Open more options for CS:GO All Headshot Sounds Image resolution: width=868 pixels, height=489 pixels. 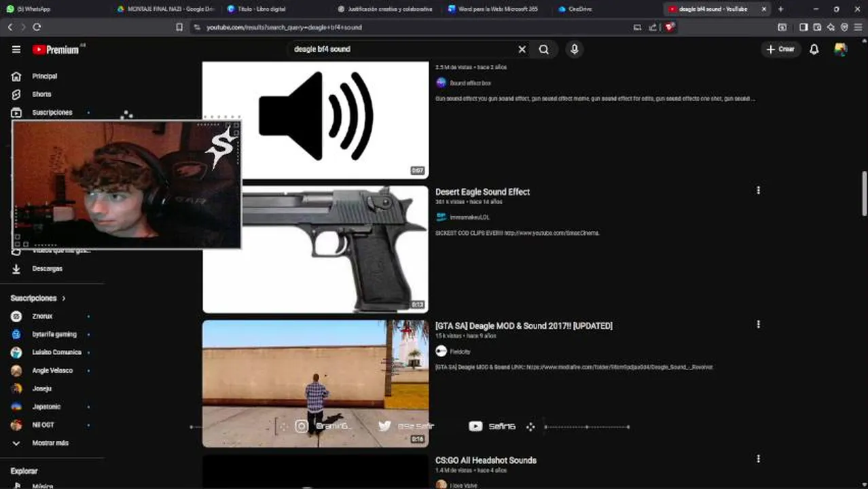pos(758,459)
